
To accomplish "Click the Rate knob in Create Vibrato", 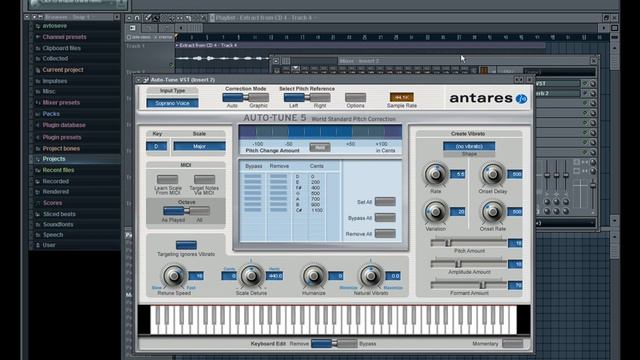I will click(436, 174).
